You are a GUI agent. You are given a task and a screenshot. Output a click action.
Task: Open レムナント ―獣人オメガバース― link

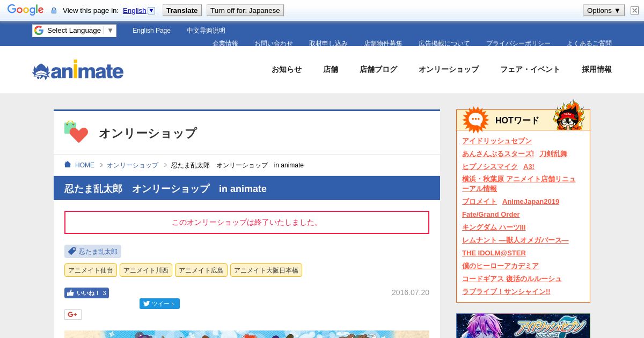pyautogui.click(x=515, y=240)
